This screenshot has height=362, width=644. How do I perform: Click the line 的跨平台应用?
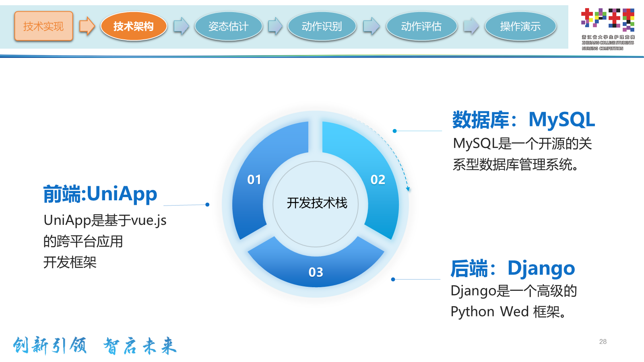(83, 241)
